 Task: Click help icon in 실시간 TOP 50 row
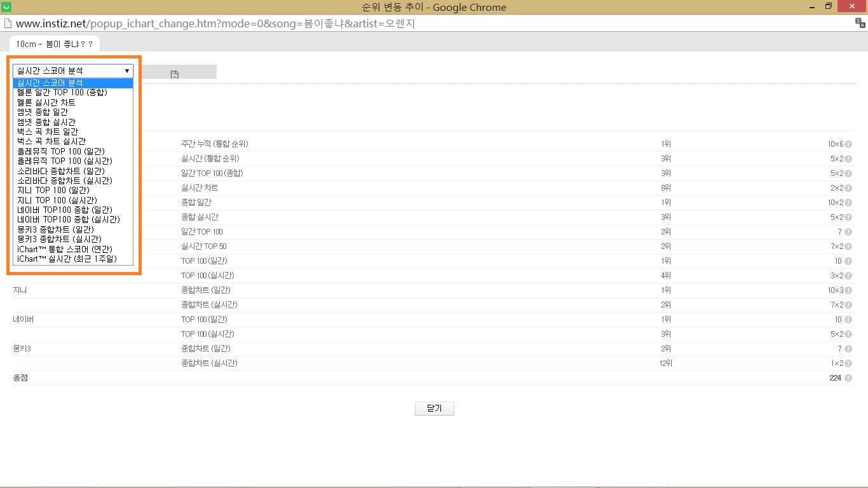(848, 247)
